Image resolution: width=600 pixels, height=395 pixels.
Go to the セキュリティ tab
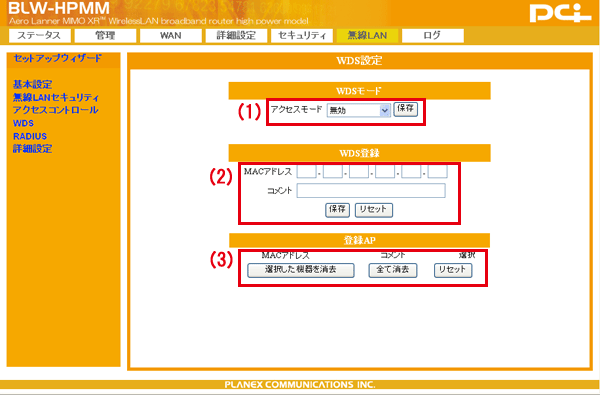pyautogui.click(x=302, y=36)
